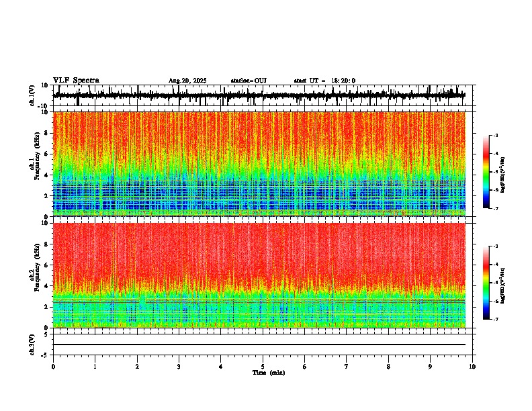Viewport: 532px width, 411px height.
Task: Click time axis tick label '7'
Action: click(347, 367)
